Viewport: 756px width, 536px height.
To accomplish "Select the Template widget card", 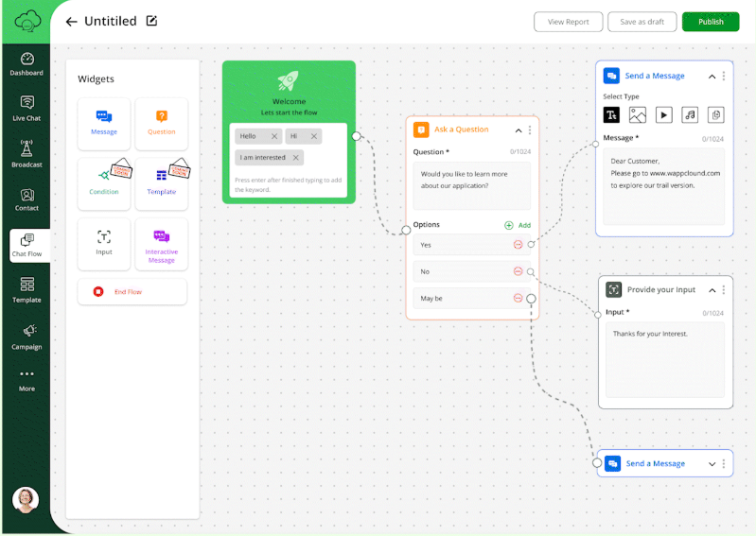I will point(162,184).
